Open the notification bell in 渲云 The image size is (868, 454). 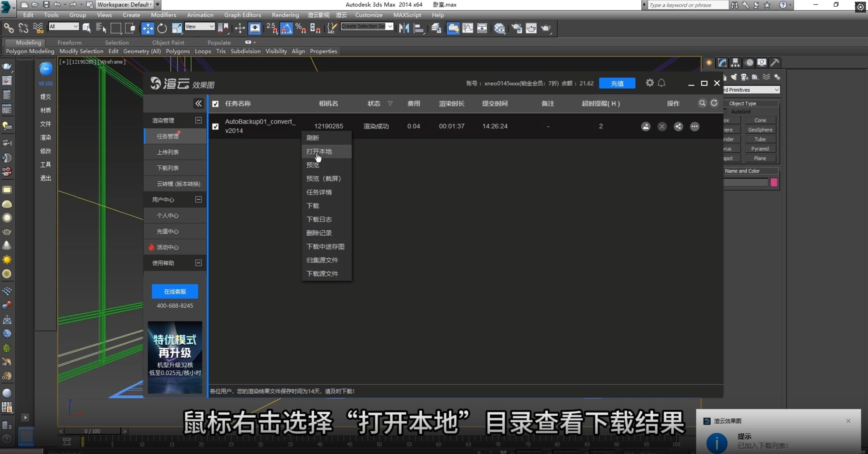(x=661, y=83)
